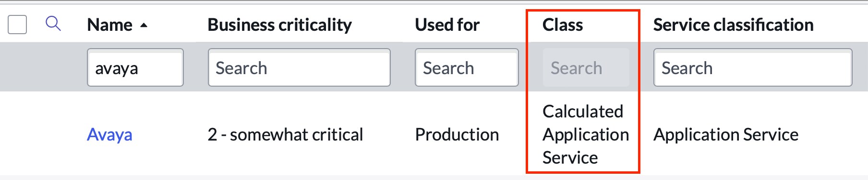Select the Application Service classification cell

pos(726,134)
